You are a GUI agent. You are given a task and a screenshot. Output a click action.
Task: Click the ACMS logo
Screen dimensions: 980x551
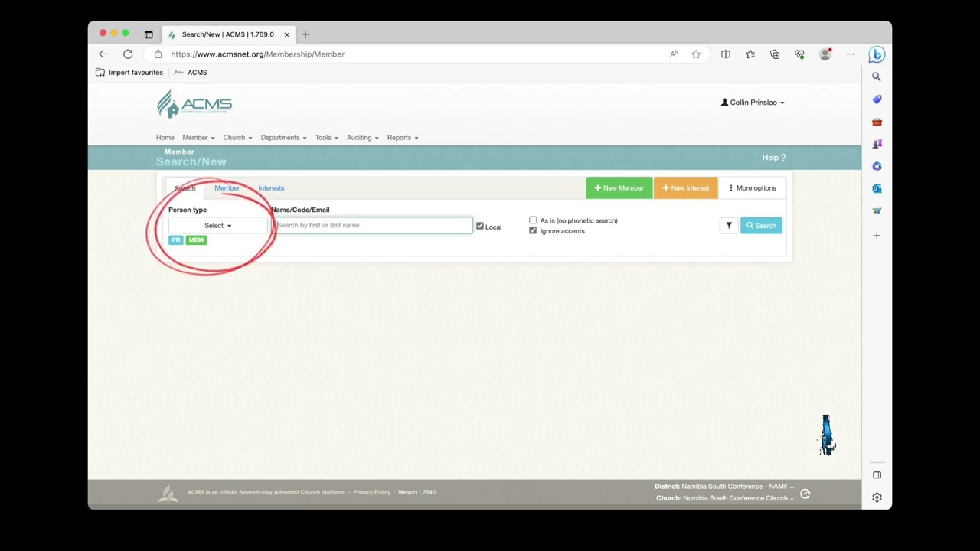click(x=194, y=104)
